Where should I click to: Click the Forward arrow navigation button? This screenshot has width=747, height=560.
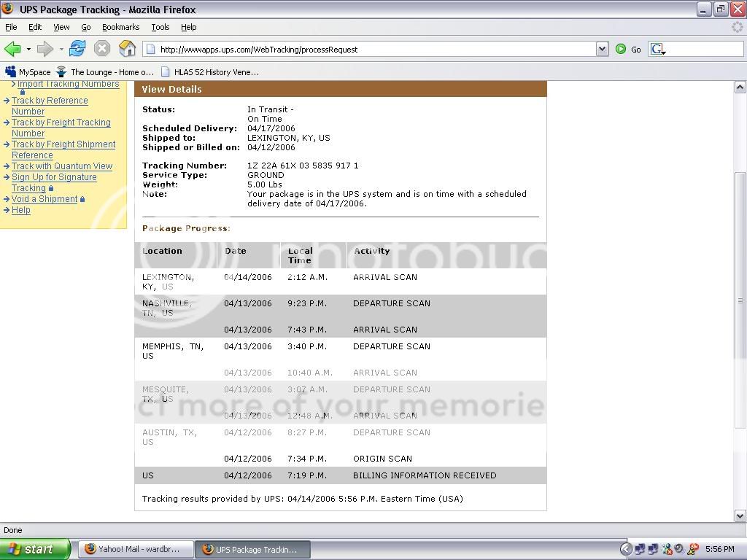44,49
